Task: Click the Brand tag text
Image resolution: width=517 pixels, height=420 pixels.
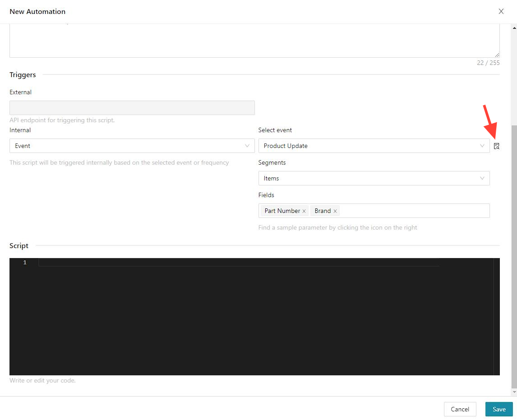Action: [323, 211]
